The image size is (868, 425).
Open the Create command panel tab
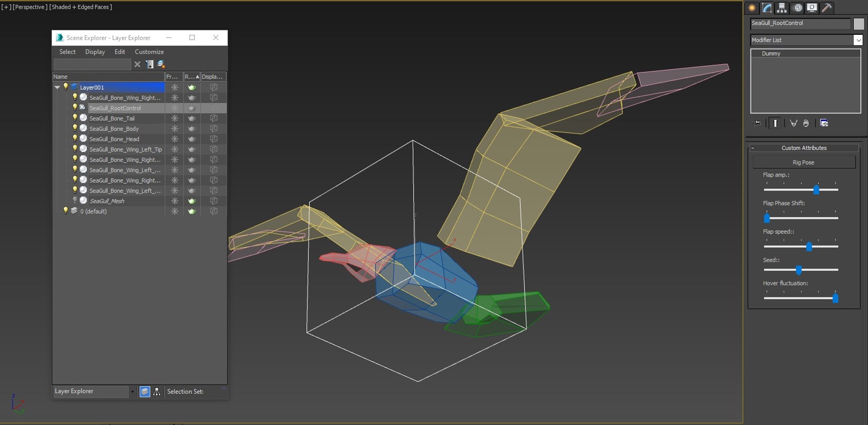click(752, 8)
